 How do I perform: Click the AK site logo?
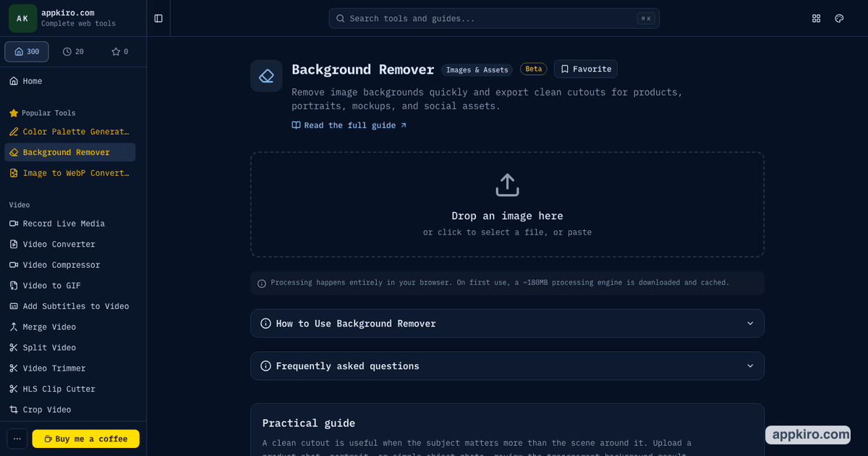point(22,18)
